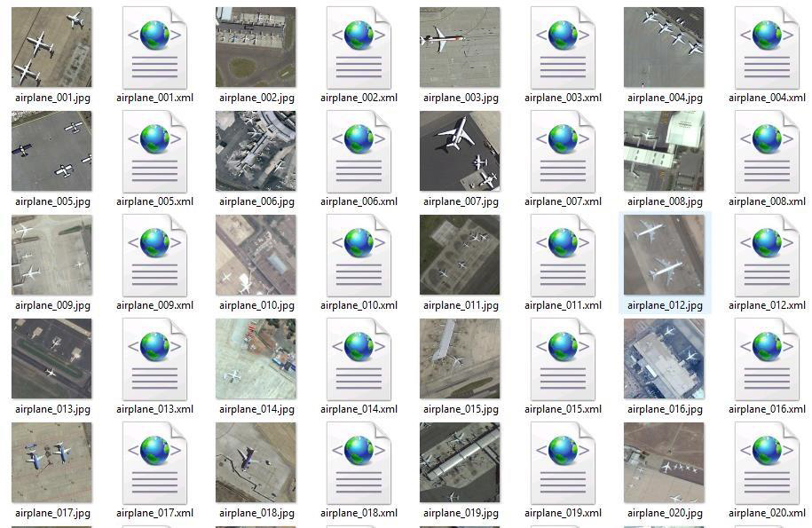The height and width of the screenshot is (528, 812).
Task: Click the airplane_018.jpg thumbnail
Action: pos(256,463)
